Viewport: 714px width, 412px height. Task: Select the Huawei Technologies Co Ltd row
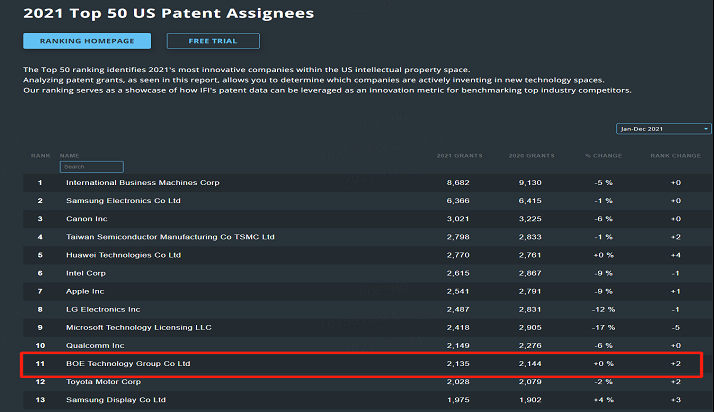(x=123, y=255)
